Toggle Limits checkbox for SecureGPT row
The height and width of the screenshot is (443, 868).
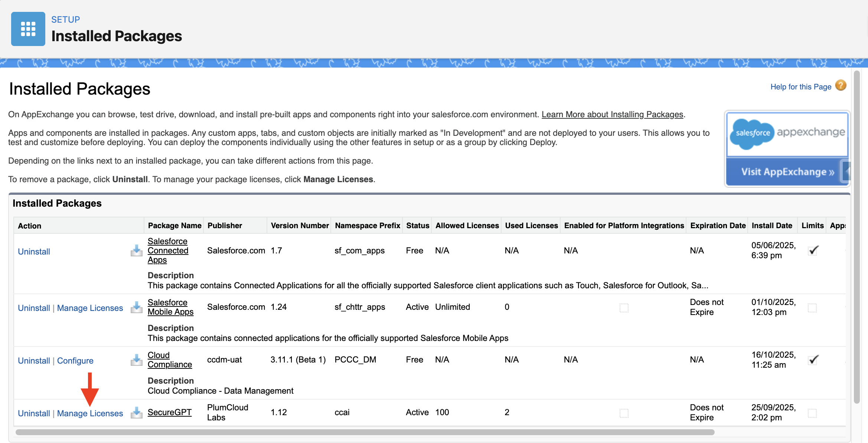click(x=812, y=413)
